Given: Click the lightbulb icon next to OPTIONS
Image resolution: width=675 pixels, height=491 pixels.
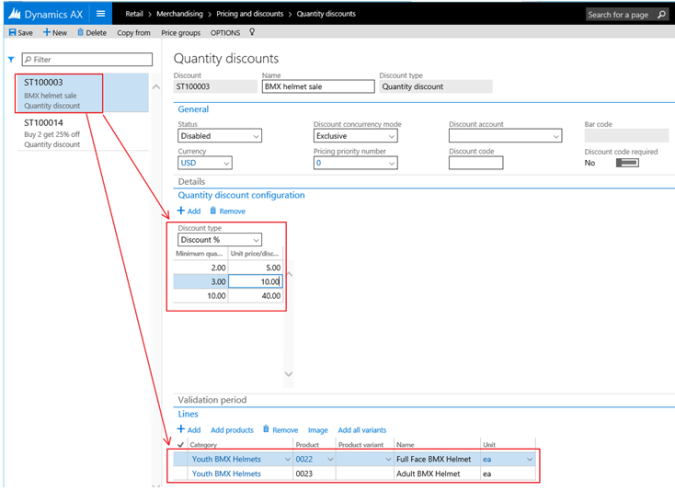Looking at the screenshot, I should coord(252,32).
